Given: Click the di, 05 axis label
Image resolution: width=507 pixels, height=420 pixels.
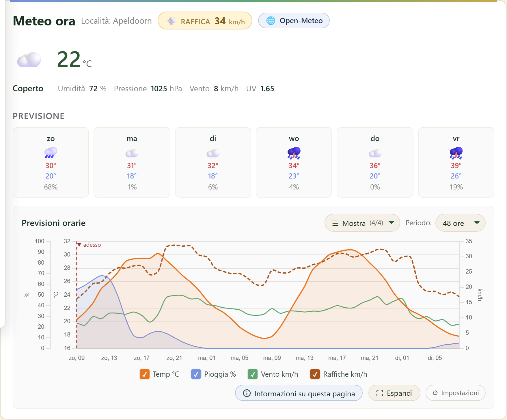Looking at the screenshot, I should pos(435,358).
